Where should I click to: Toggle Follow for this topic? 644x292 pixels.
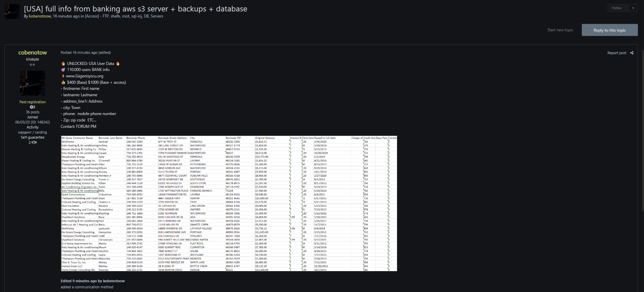click(616, 8)
